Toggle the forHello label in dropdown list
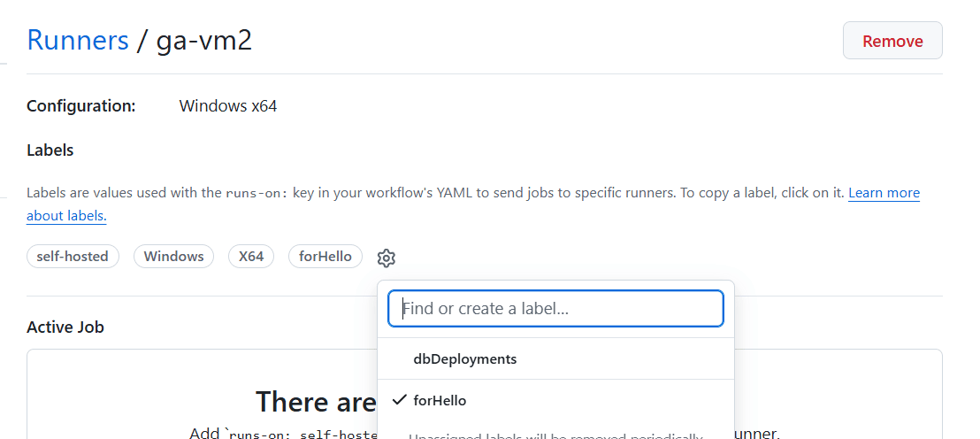980x439 pixels. click(555, 400)
